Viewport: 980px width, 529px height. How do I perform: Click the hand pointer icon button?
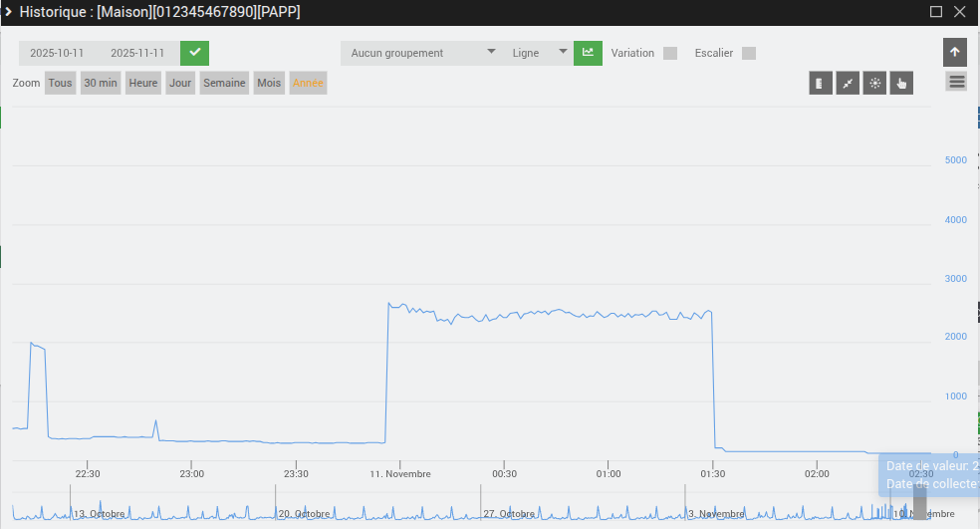(x=901, y=83)
